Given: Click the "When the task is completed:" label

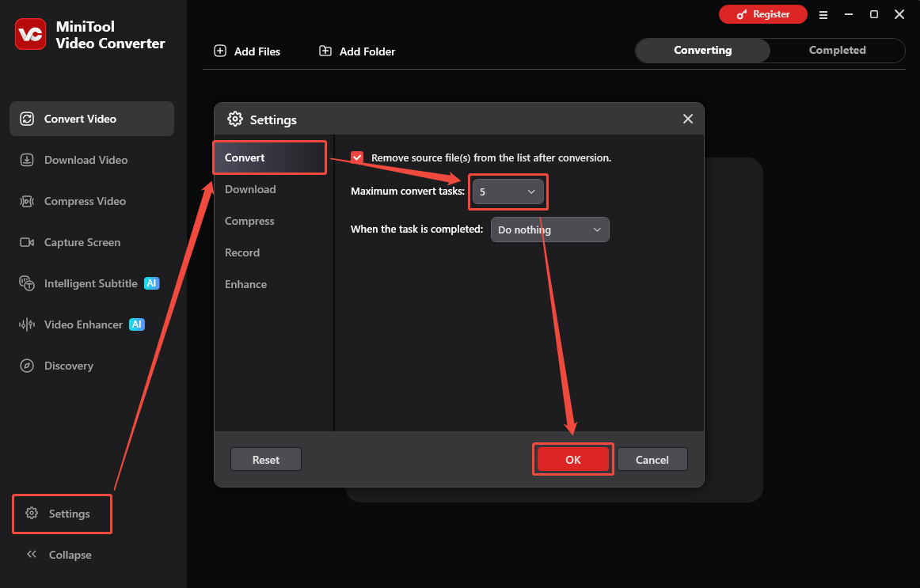Looking at the screenshot, I should point(416,230).
